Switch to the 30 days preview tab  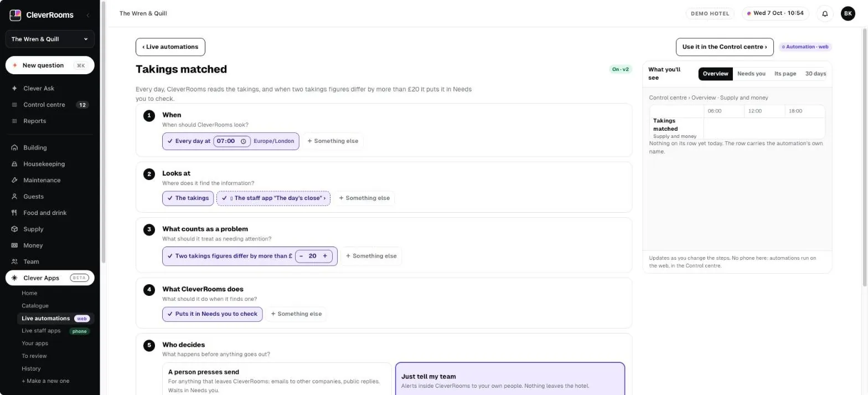tap(815, 74)
